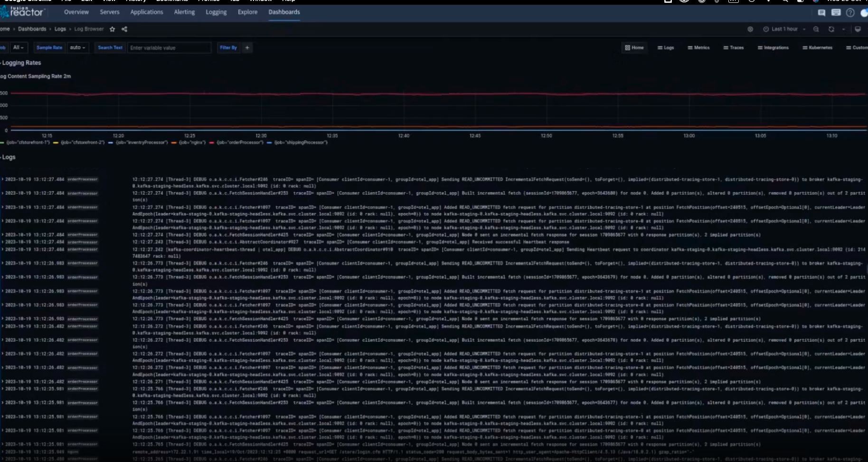Collapse the Logs section header
Viewport: 868px width, 462px height.
pyautogui.click(x=8, y=157)
